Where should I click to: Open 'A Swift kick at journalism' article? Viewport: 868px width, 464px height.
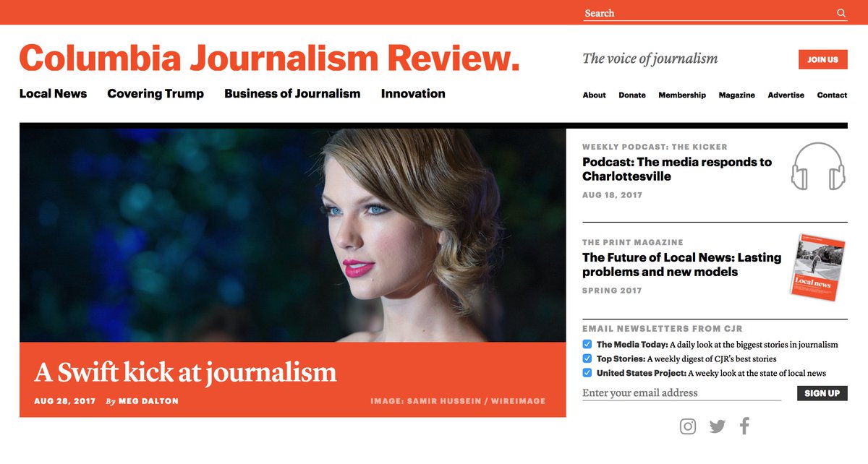tap(185, 372)
